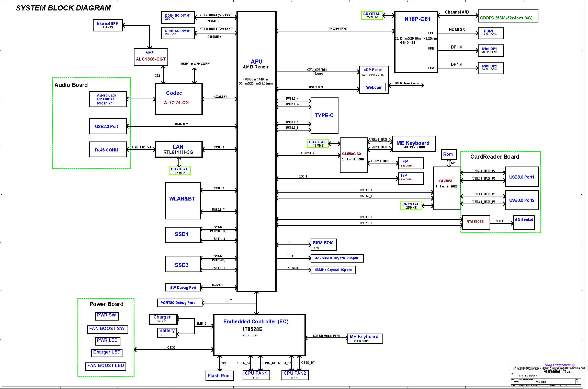Screen dimensions: 588x389
Task: Click the "SYSTEM BLOCK DIAGRAM" title
Action: (x=63, y=8)
